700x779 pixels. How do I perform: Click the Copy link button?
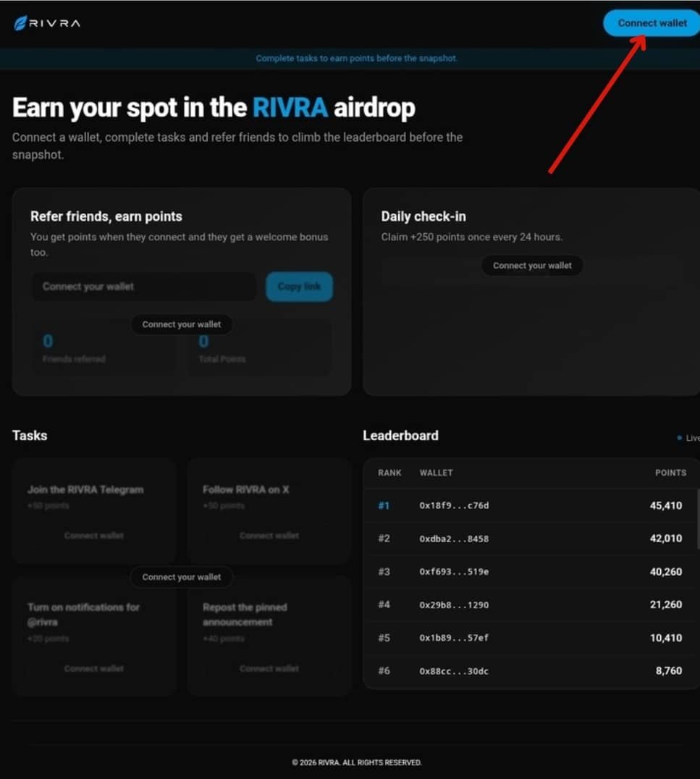(299, 286)
